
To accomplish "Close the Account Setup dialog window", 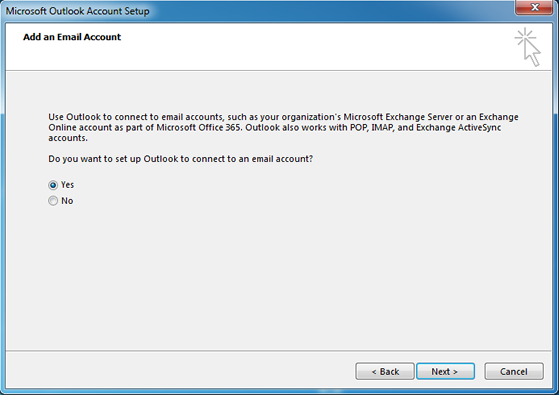I will coord(535,7).
